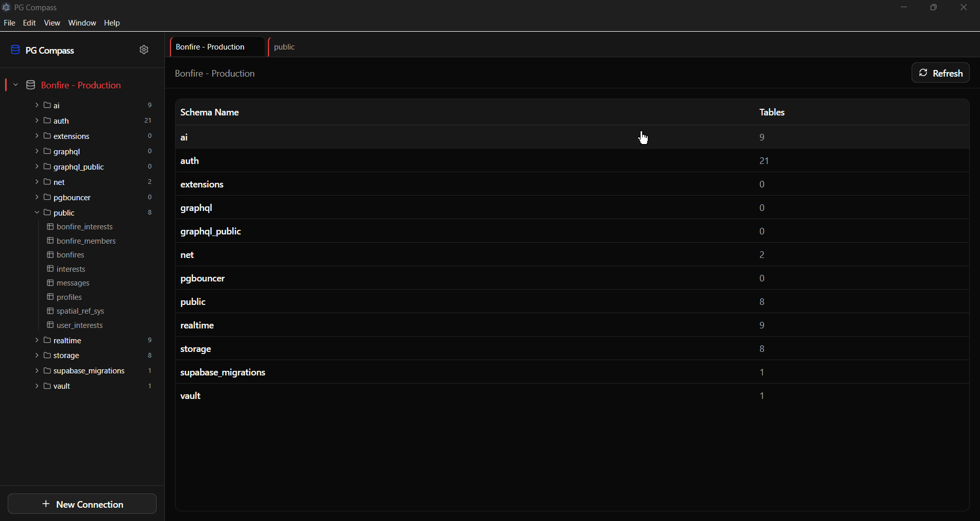Select the user_interests table in sidebar

(80, 325)
